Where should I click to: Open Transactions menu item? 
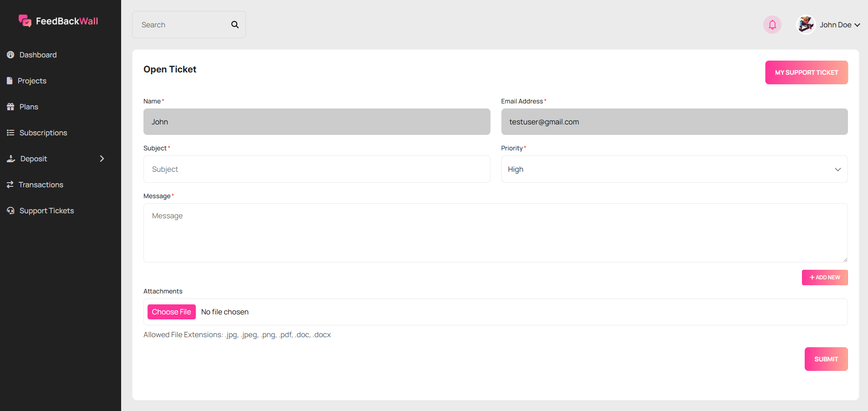pos(41,185)
